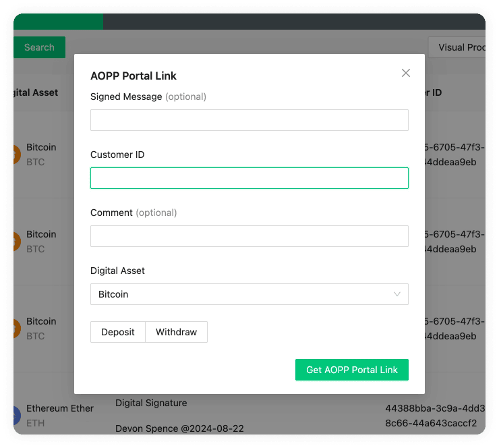Click the ETH ticker text

tap(35, 423)
